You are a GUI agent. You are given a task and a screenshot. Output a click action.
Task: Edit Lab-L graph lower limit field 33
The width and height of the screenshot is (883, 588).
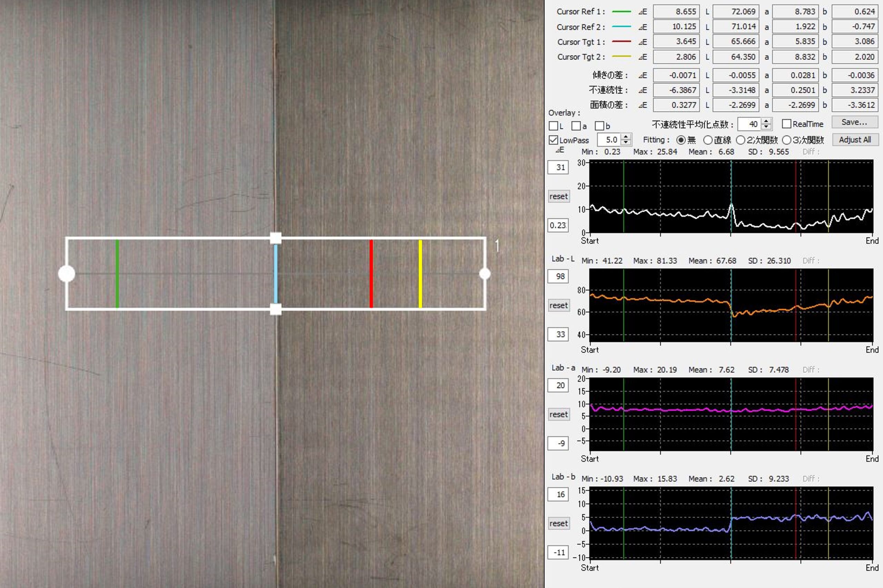tap(558, 334)
